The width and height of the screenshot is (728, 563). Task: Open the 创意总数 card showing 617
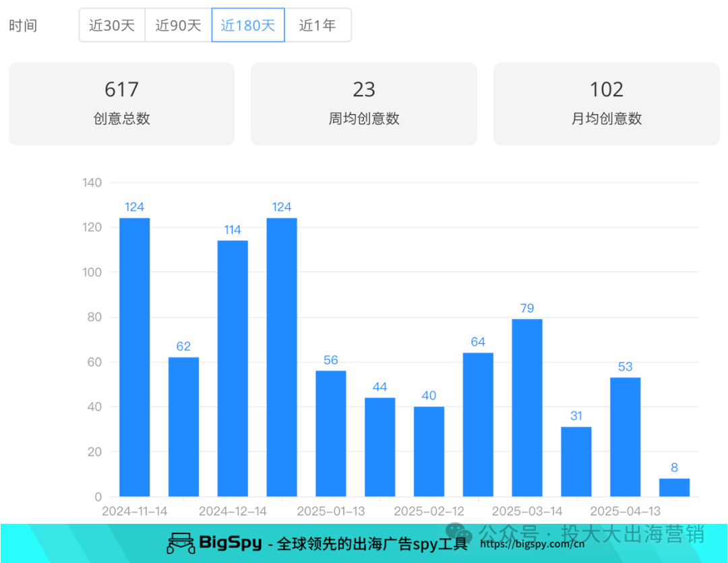tap(121, 103)
